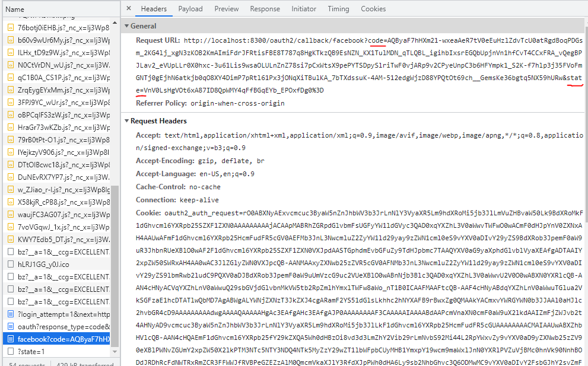Select the facebook?code=AQByaF7hHX request
Image resolution: width=588 pixels, height=366 pixels.
tap(56, 339)
